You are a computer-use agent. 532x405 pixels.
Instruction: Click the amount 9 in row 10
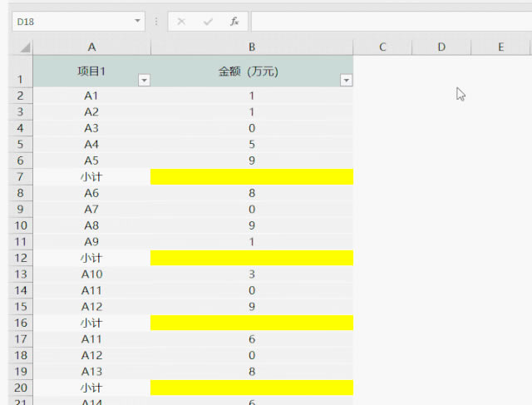click(252, 225)
